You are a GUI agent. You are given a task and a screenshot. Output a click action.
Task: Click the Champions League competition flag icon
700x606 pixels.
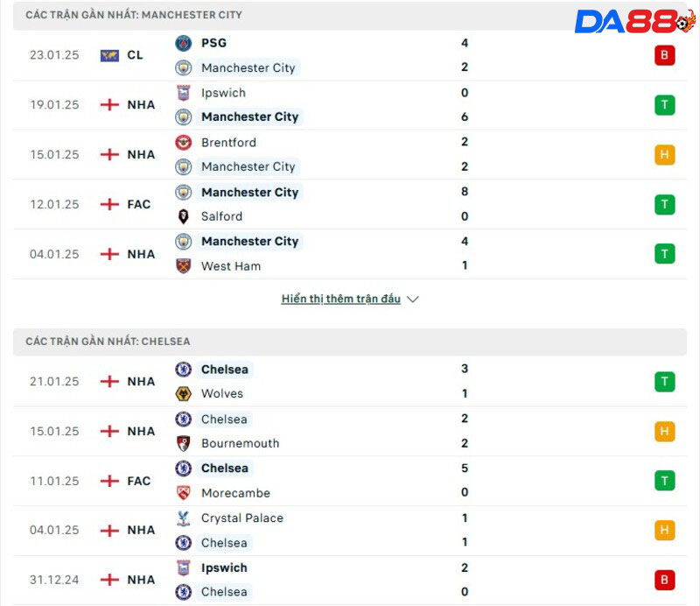pos(109,55)
